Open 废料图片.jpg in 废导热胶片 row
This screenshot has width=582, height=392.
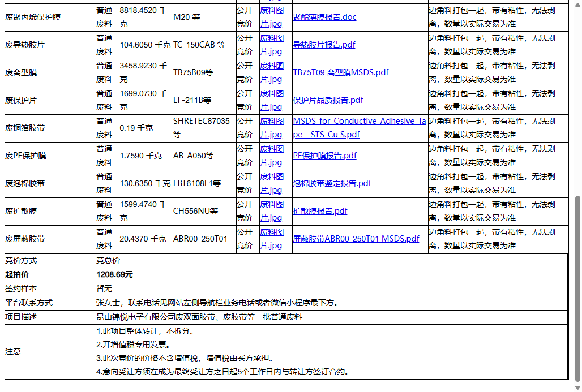click(x=271, y=45)
